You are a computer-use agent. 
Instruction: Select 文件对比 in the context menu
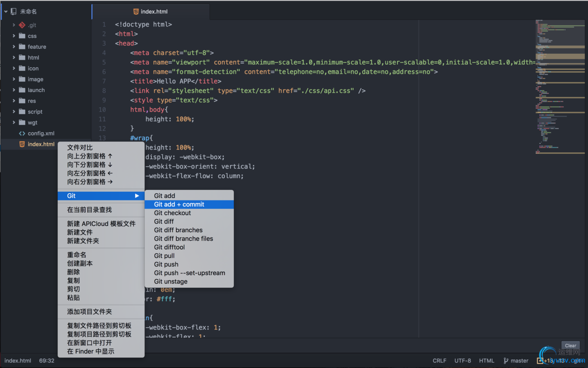tap(80, 148)
